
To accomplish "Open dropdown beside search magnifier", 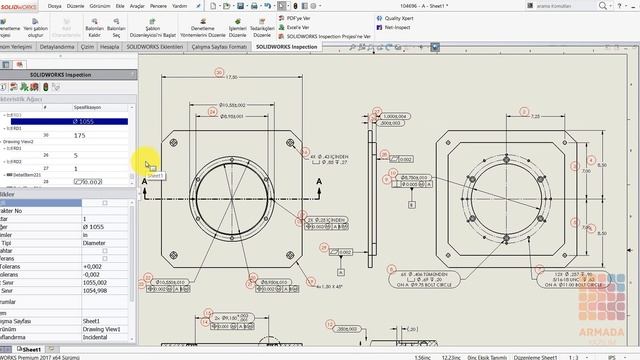I will (610, 6).
